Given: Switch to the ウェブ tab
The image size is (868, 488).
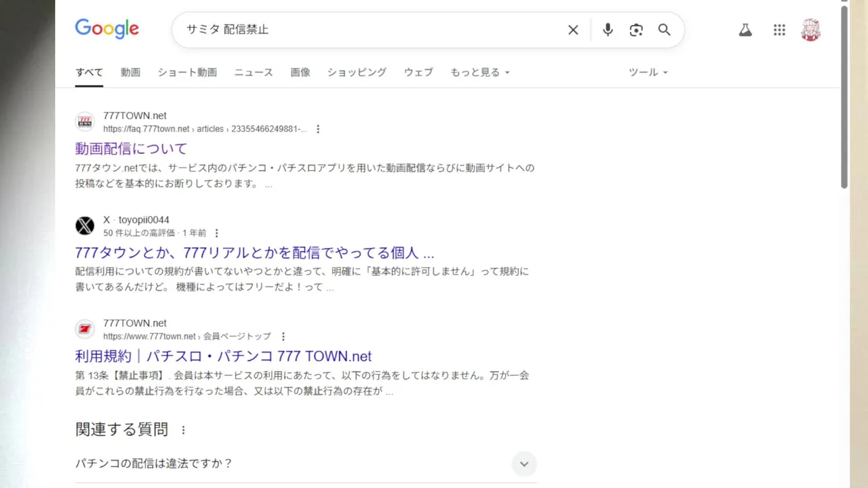Looking at the screenshot, I should 418,72.
